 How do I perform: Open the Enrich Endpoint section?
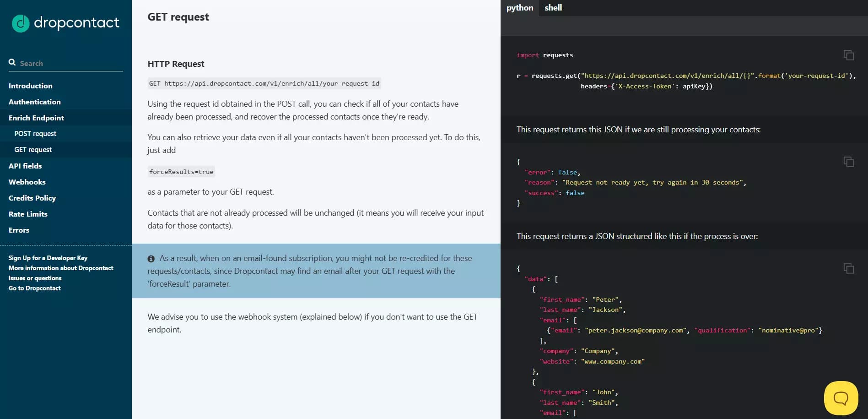[36, 118]
